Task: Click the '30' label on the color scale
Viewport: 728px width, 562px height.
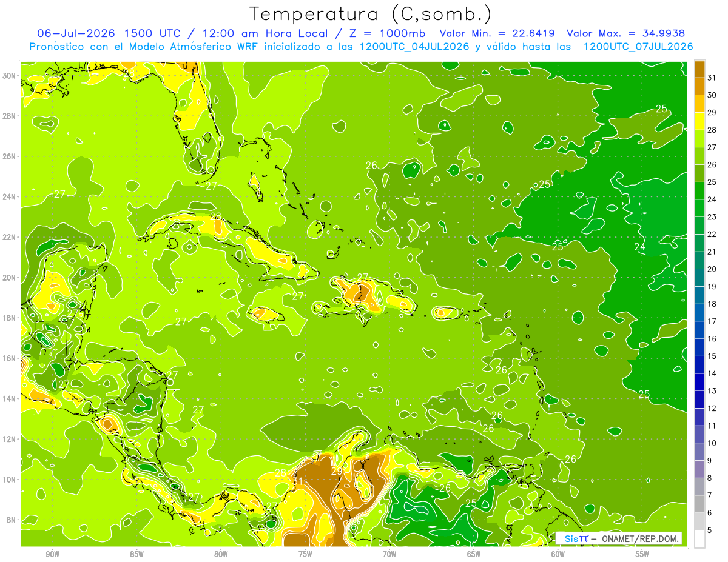Action: click(x=712, y=95)
